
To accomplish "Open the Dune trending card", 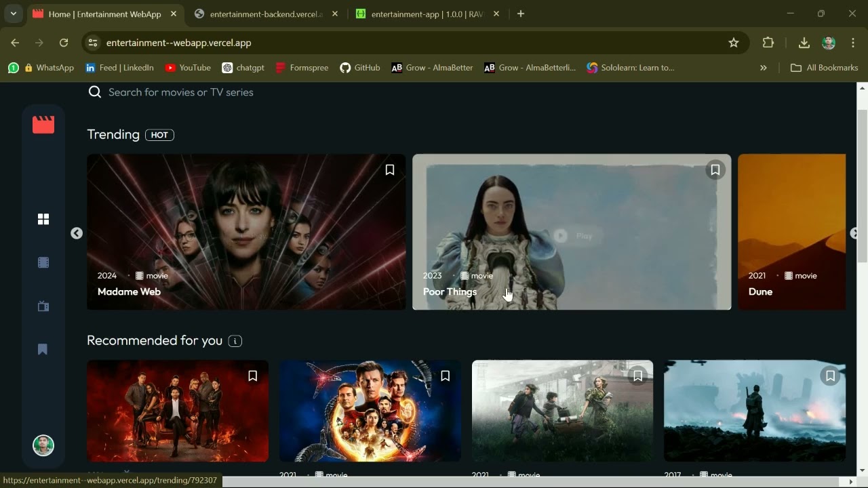I will click(x=792, y=232).
